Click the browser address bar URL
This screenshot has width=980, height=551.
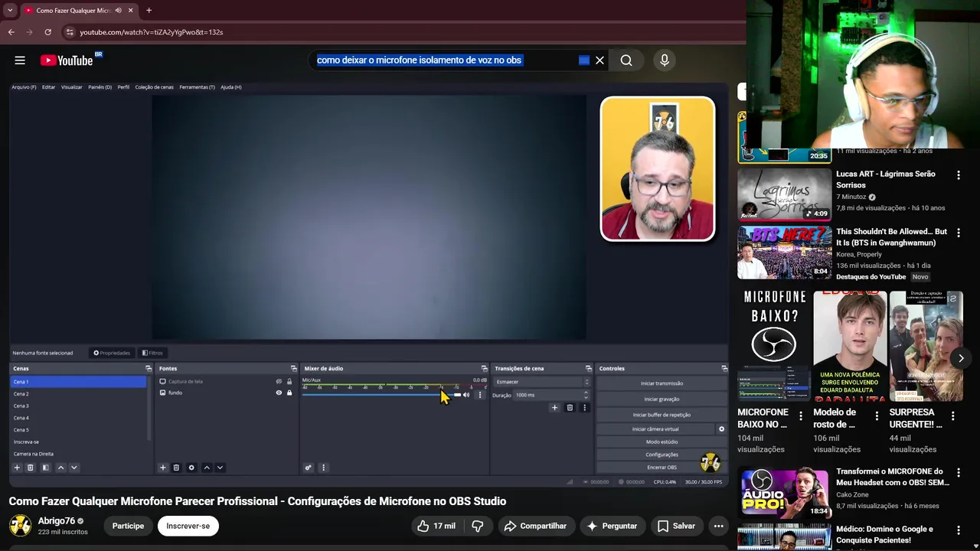pyautogui.click(x=152, y=32)
